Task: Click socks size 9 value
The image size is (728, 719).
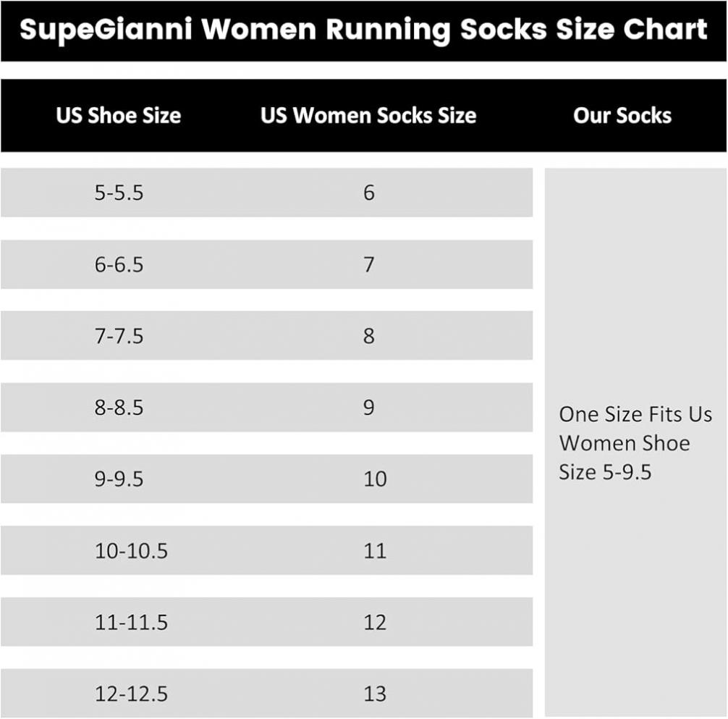Action: pos(369,408)
